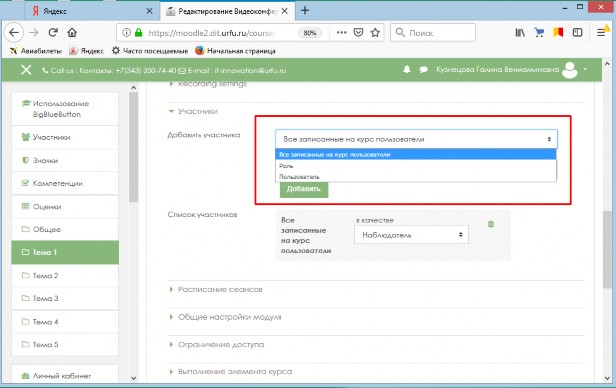Delete participant entry with trash icon

491,224
